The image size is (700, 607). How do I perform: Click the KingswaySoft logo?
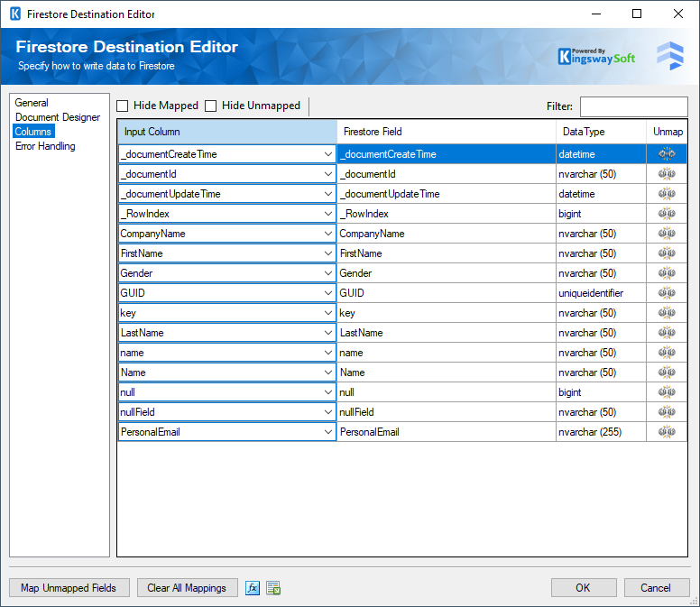pyautogui.click(x=596, y=57)
